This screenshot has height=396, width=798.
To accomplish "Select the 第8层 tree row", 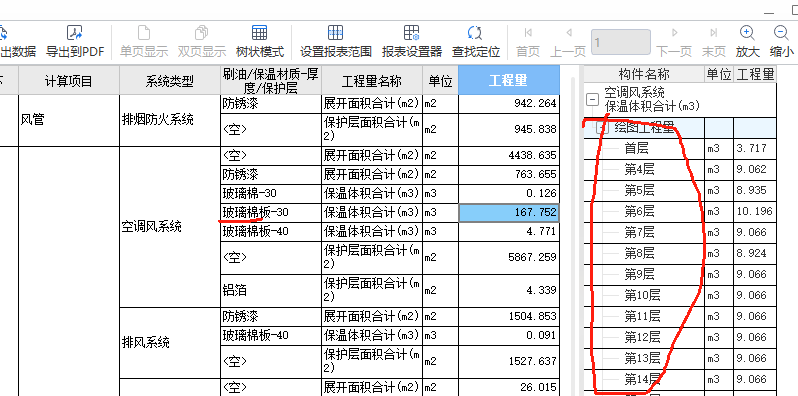I will (680, 253).
